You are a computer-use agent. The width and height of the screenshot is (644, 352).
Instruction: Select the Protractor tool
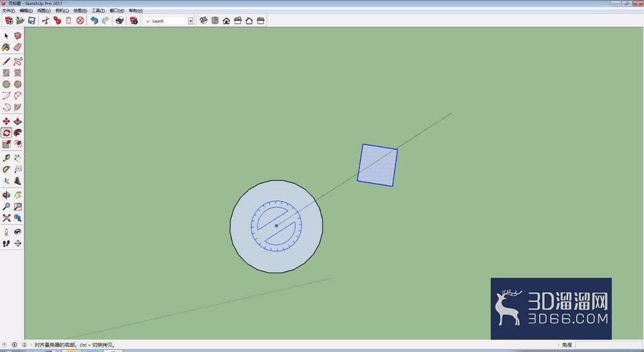(6, 170)
